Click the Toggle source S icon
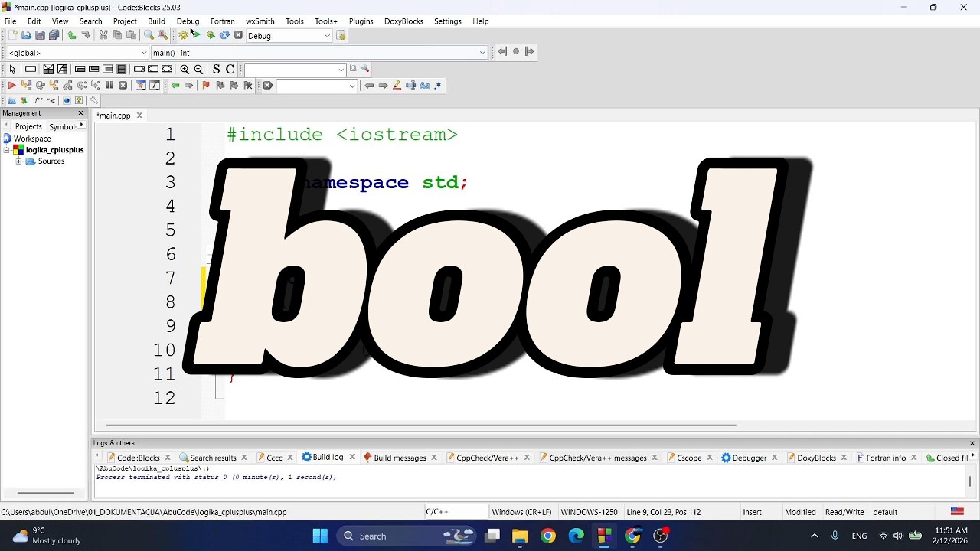 pos(216,69)
